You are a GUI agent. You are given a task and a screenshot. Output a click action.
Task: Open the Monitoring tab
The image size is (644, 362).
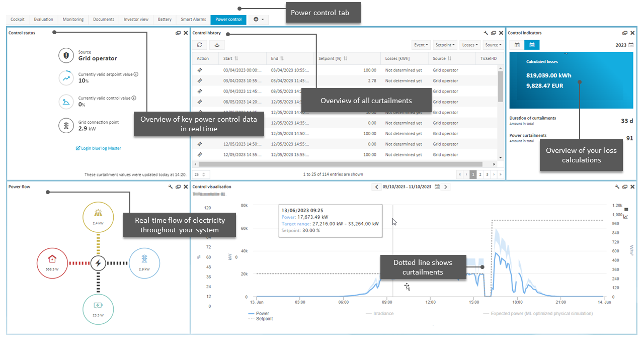(73, 20)
